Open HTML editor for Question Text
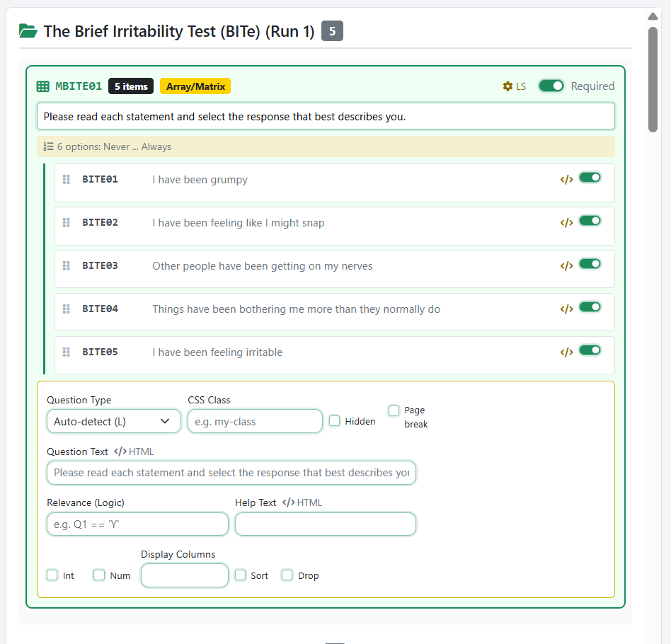 pos(134,452)
